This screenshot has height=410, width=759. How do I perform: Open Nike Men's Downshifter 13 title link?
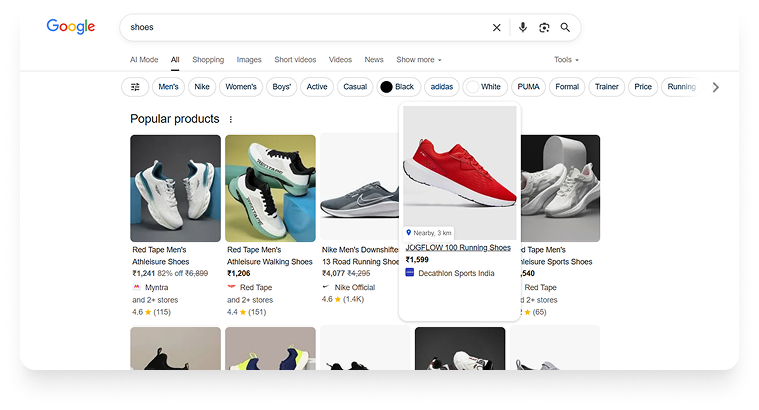pos(360,256)
